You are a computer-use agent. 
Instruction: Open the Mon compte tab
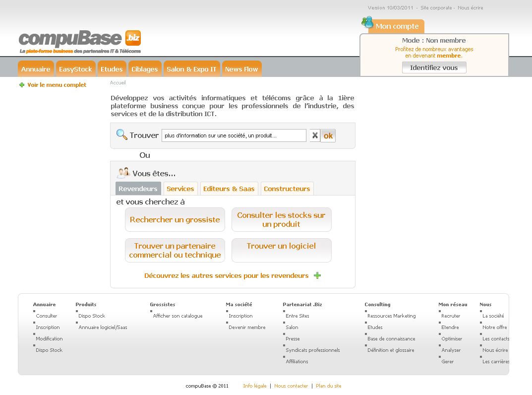click(x=397, y=26)
